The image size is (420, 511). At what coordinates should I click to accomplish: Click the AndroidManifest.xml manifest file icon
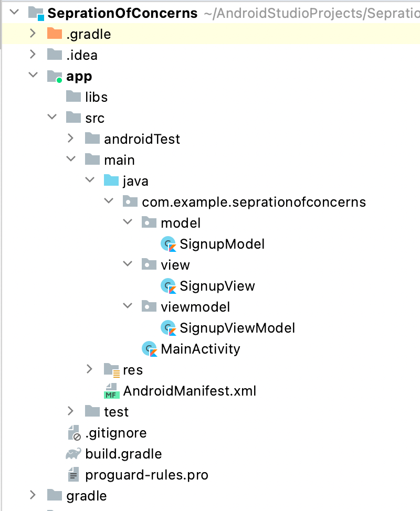(x=111, y=391)
